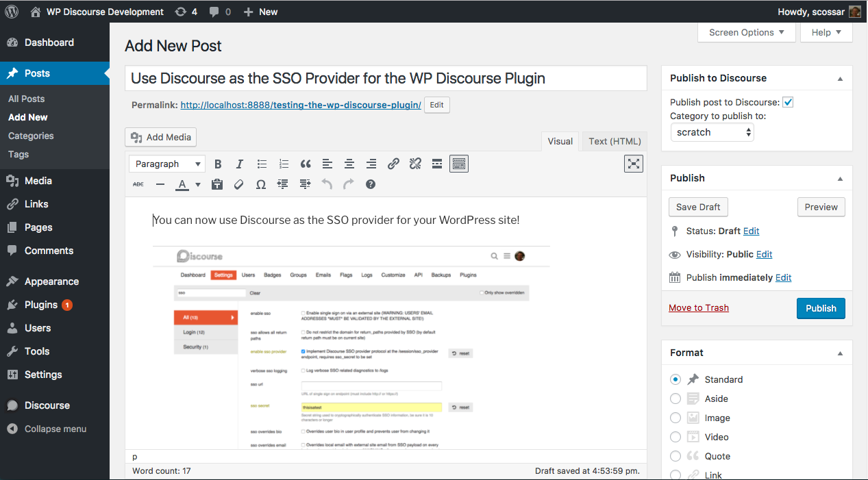Choose the Video post format
Image resolution: width=868 pixels, height=480 pixels.
[675, 437]
